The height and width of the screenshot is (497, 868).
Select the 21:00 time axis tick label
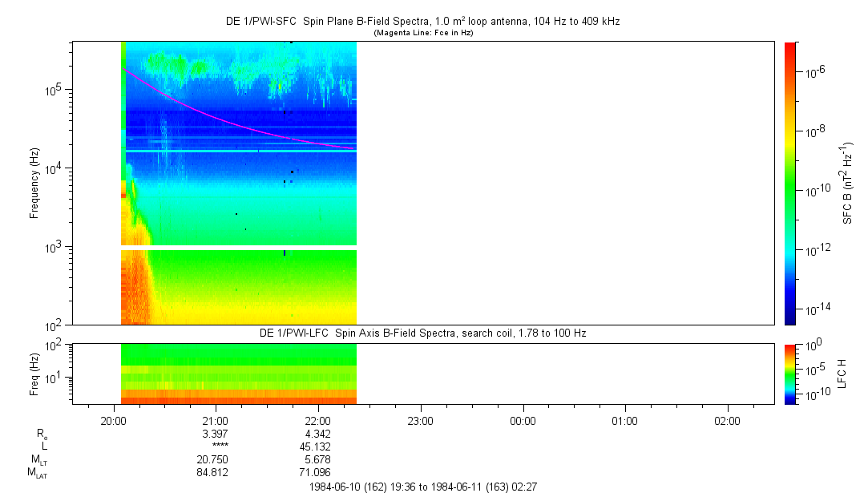click(216, 419)
